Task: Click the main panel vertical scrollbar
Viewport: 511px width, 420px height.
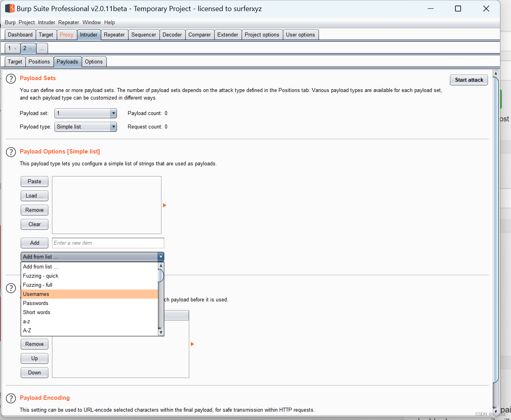Action: coord(496,229)
